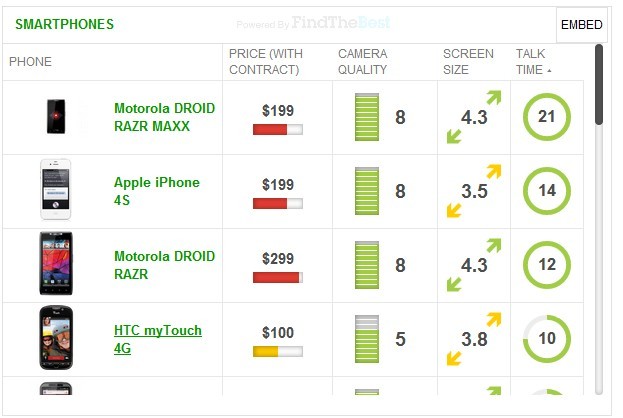Click the Motorola DROID RAZR MAXX camera quality bar icon
The height and width of the screenshot is (418, 623).
366,117
